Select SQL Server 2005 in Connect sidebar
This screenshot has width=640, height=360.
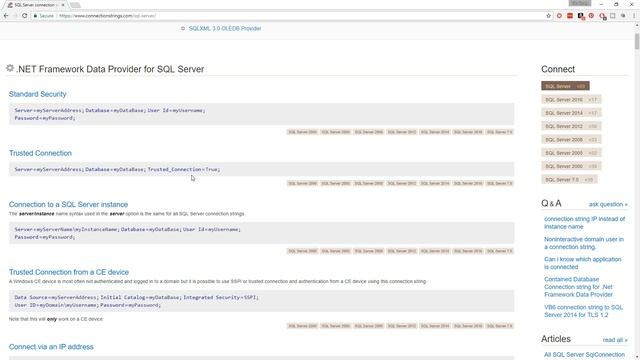pos(571,153)
